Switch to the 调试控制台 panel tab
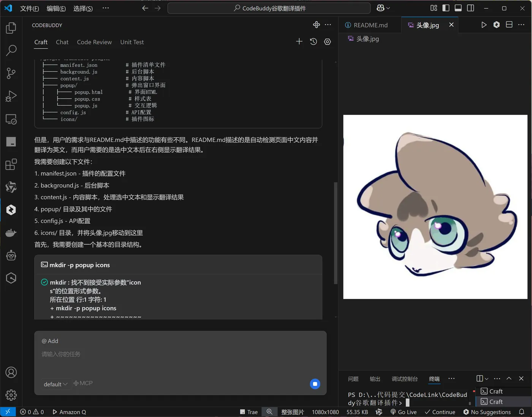This screenshot has width=532, height=417. (405, 379)
